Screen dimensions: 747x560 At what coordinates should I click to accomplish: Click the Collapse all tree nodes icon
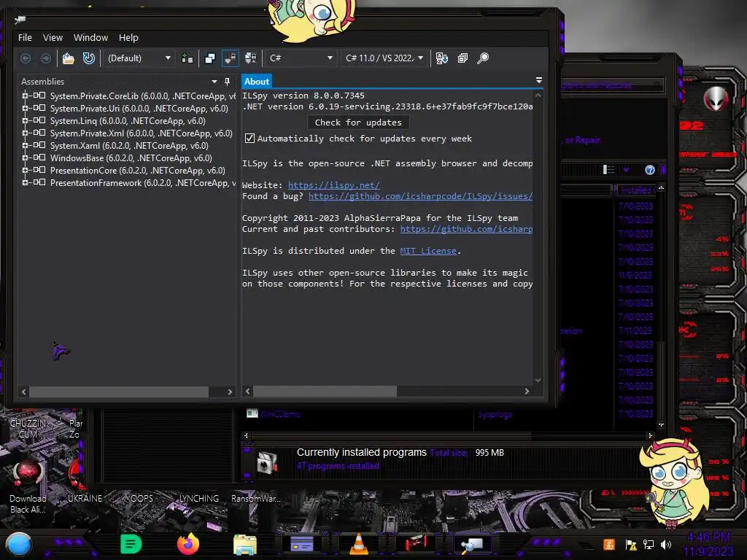(462, 58)
